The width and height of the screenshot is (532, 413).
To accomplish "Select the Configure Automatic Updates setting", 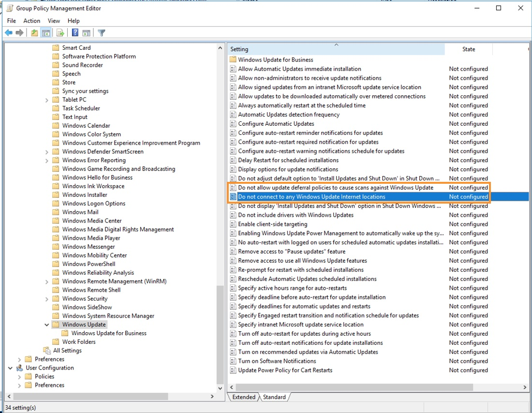I will point(276,123).
